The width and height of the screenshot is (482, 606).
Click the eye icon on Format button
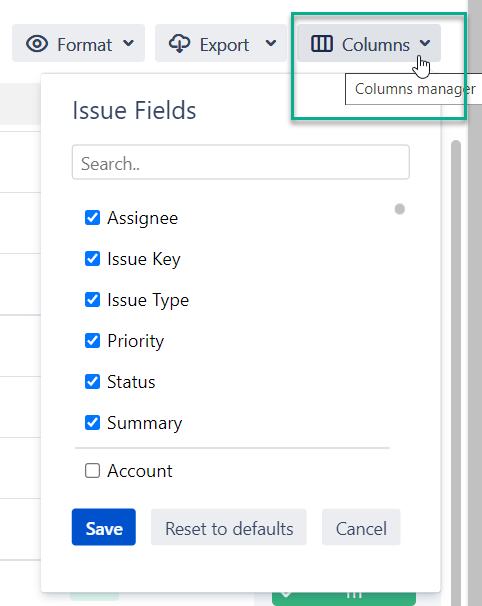click(37, 44)
